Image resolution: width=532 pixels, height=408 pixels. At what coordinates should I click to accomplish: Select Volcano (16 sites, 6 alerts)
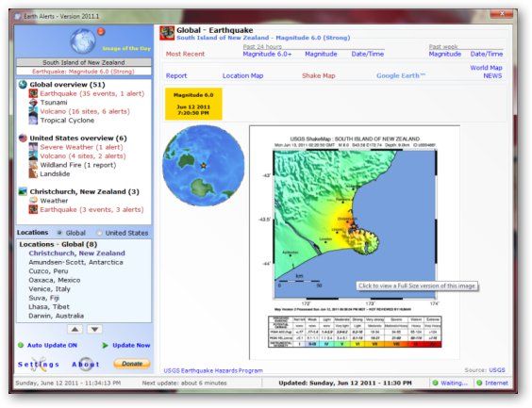click(x=85, y=111)
